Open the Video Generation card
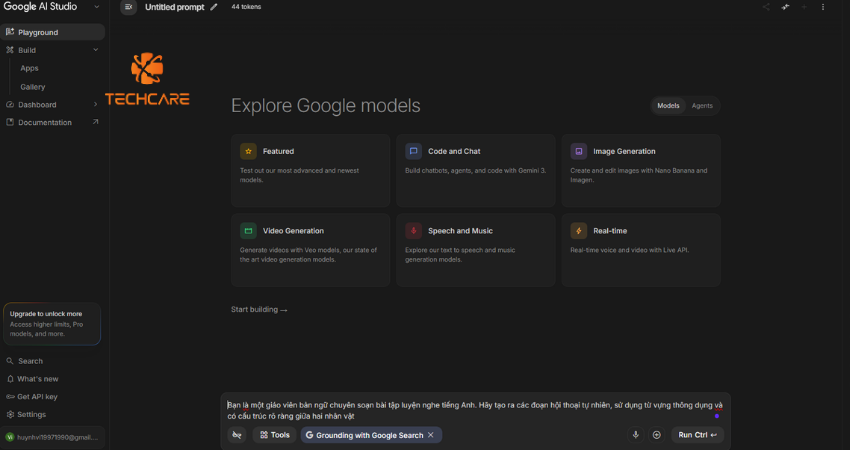This screenshot has width=850, height=450. coord(310,250)
